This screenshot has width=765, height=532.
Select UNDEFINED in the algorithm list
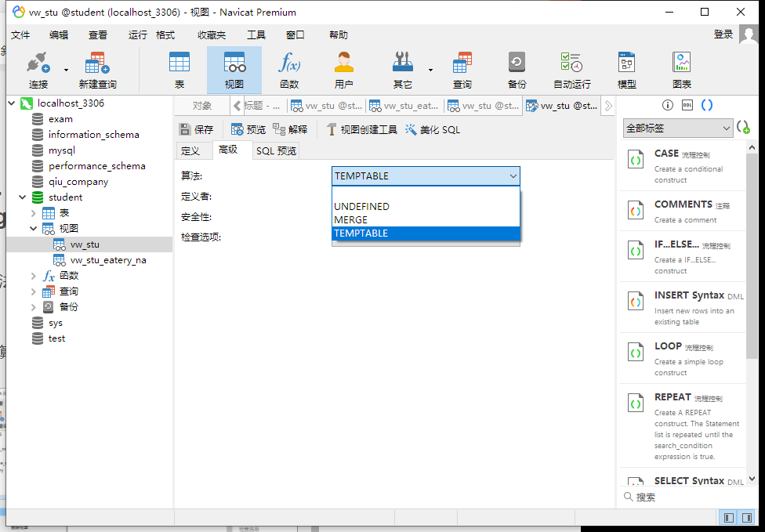426,206
